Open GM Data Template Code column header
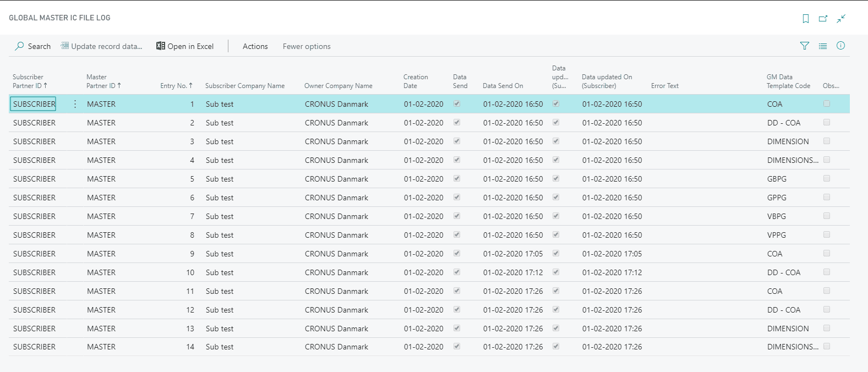868x372 pixels. tap(788, 81)
